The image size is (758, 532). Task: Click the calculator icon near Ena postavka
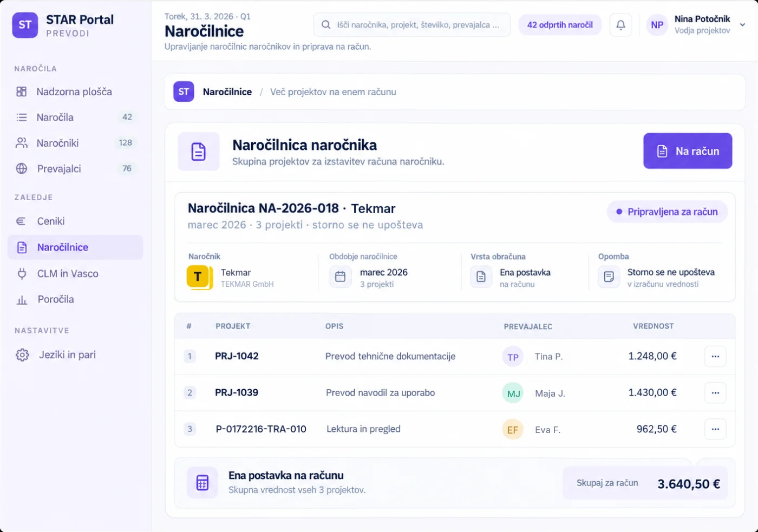coord(202,482)
